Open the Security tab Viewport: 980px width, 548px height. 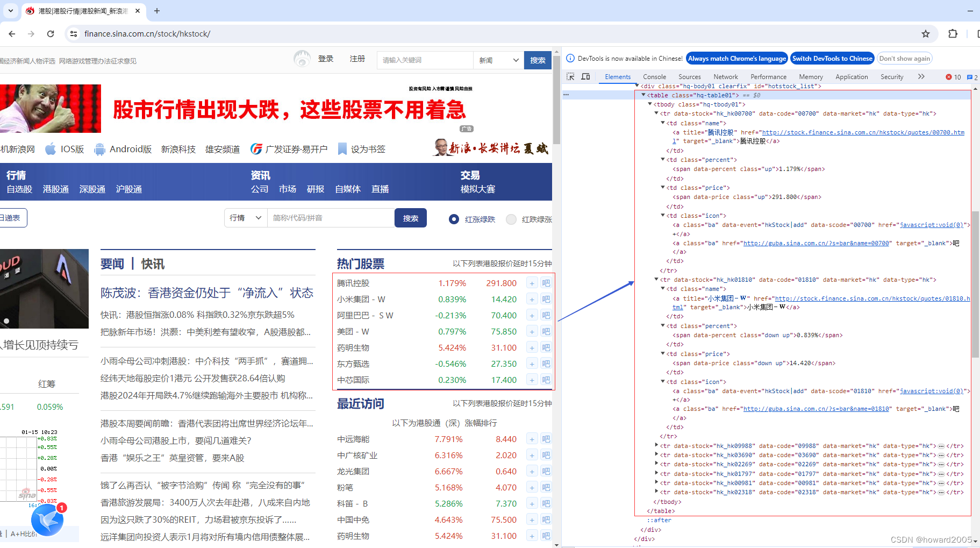892,77
